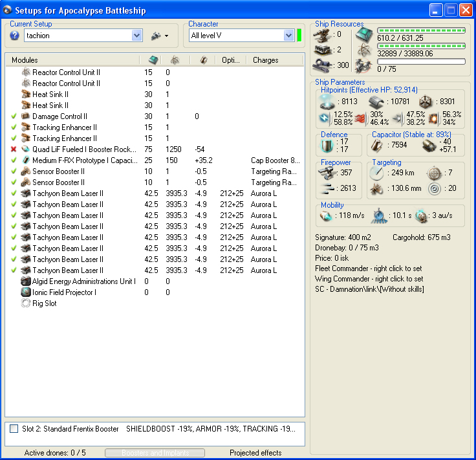Screen dimensions: 476x460
Task: Click first Aurora L charge cell
Action: click(264, 193)
